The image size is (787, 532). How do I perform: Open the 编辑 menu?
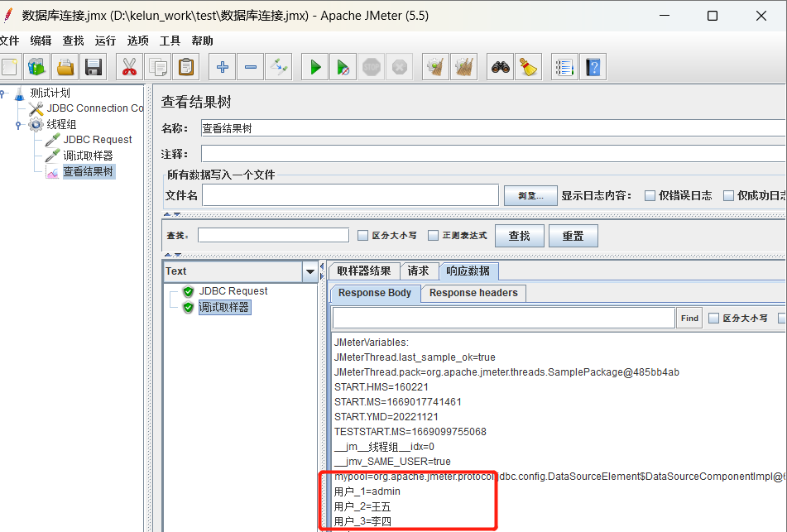coord(41,41)
